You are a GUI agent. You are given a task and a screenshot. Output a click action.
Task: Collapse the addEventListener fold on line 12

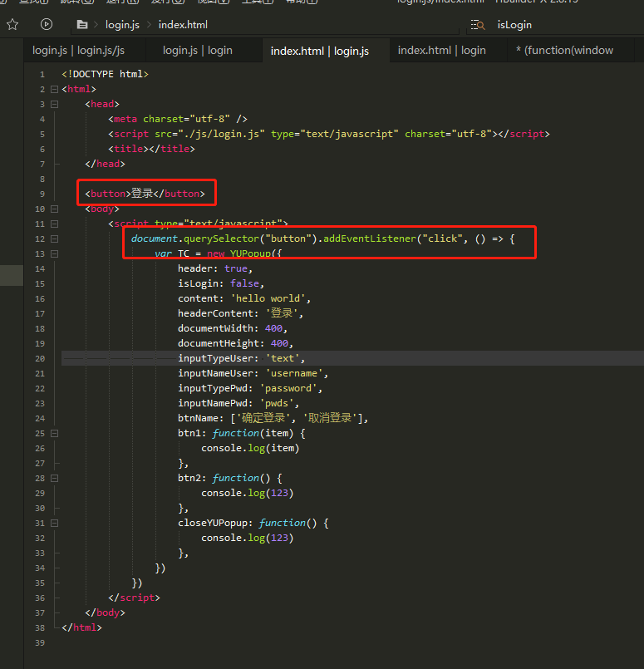pyautogui.click(x=54, y=239)
